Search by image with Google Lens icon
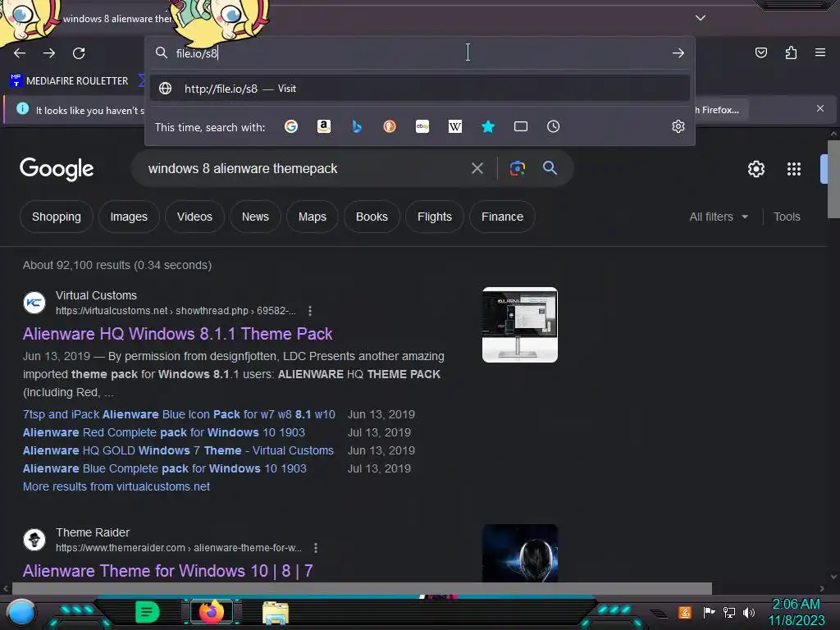840x630 pixels. coord(517,168)
